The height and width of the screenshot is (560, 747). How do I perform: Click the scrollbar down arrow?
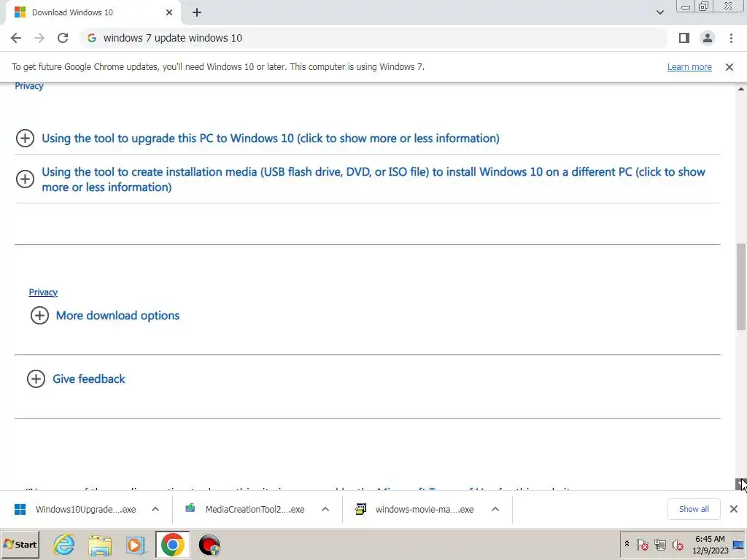click(x=741, y=484)
